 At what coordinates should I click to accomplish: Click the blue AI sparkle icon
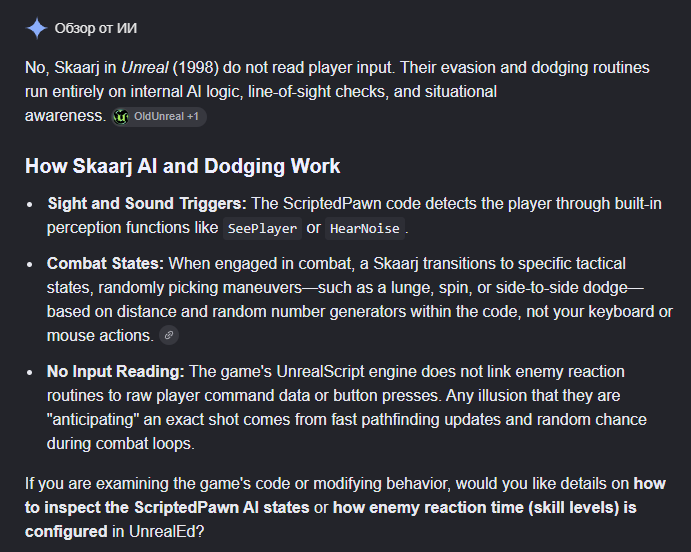click(x=37, y=28)
